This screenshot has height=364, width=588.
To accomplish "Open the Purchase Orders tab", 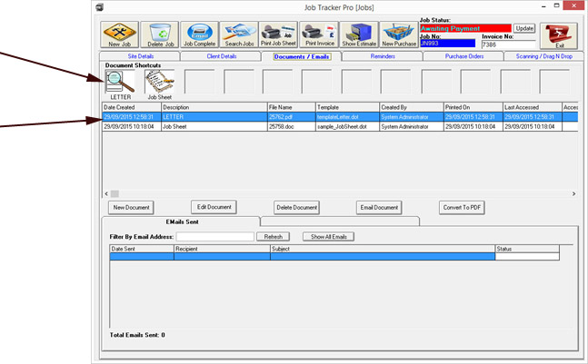I will click(463, 56).
